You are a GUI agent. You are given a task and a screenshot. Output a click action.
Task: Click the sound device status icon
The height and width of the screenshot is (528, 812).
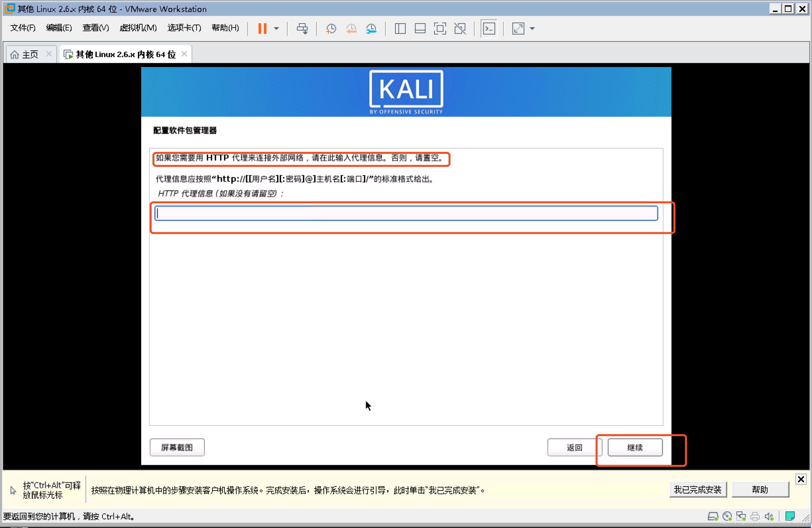[x=769, y=516]
